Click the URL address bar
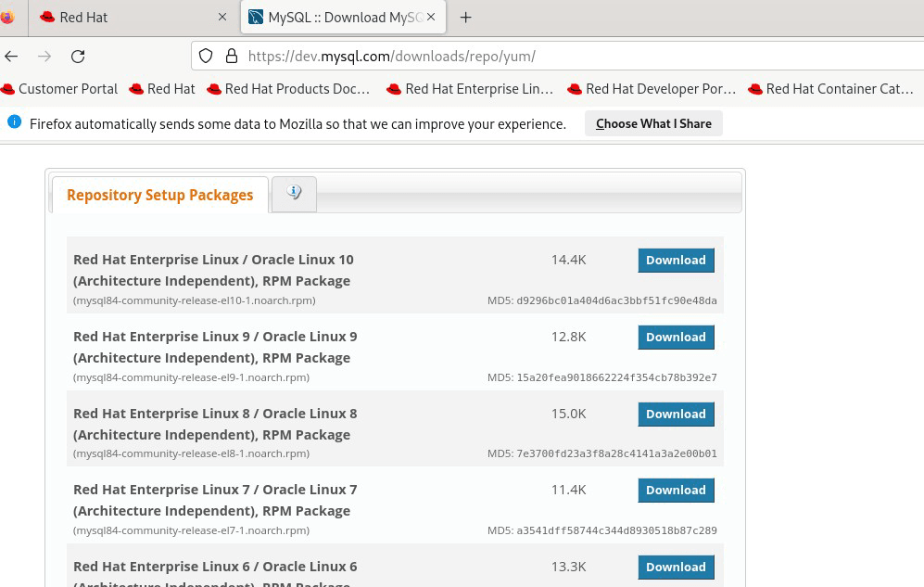Screen dimensions: 924x587 click(557, 56)
